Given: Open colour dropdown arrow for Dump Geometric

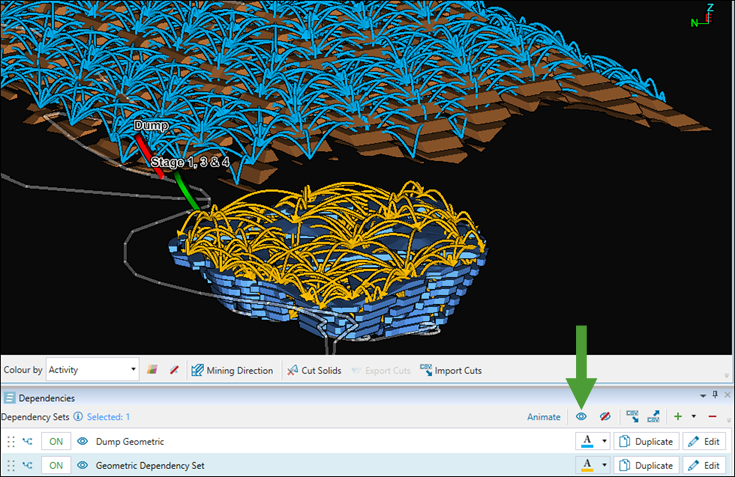Looking at the screenshot, I should pos(603,441).
